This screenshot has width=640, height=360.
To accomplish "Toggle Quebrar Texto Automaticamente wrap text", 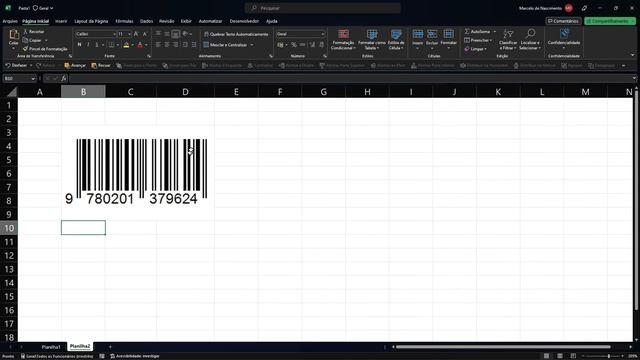I will click(236, 34).
